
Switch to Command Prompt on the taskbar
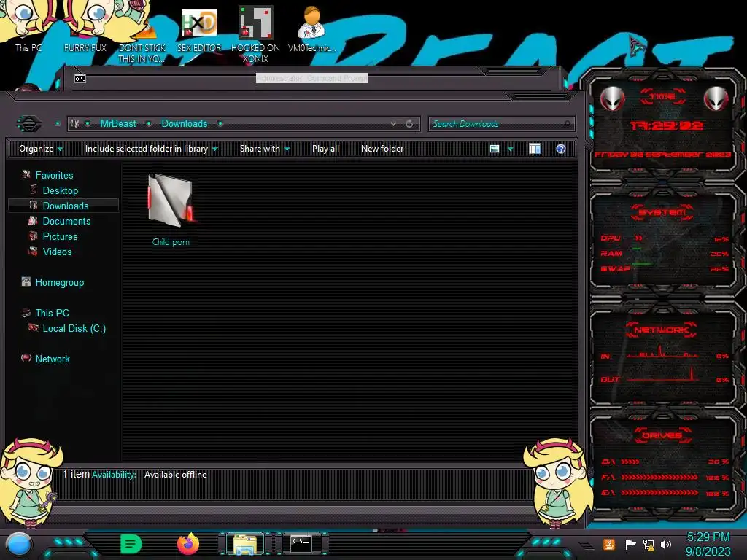(301, 544)
